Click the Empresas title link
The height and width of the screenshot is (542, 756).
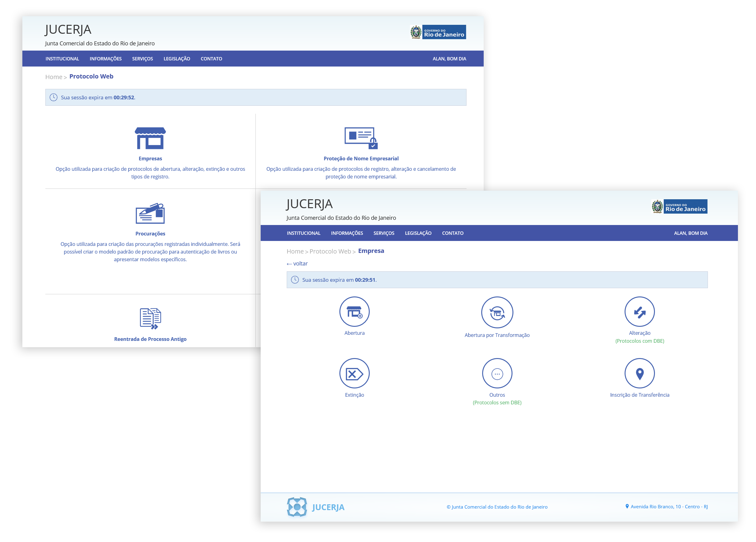(x=150, y=158)
